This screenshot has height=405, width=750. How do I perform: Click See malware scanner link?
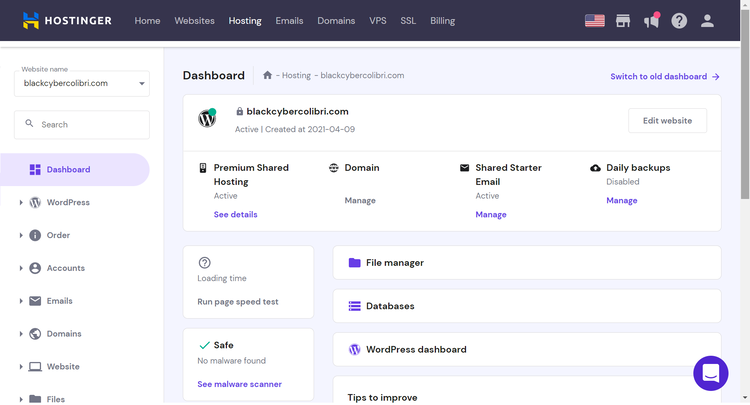239,384
